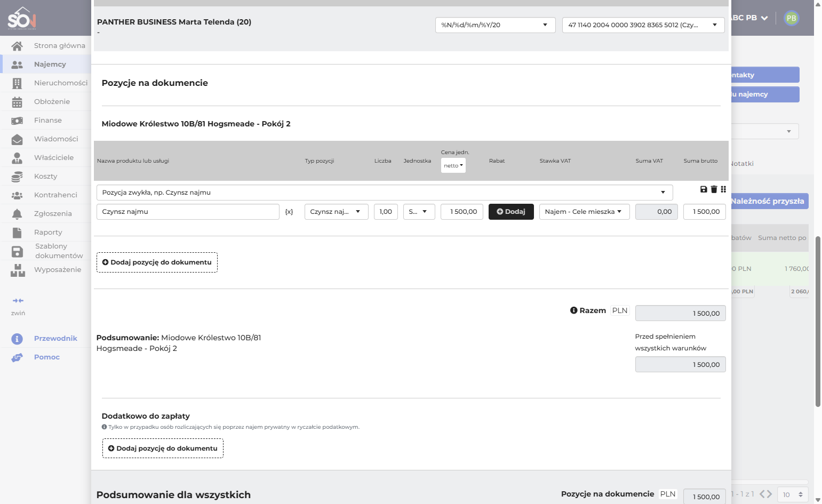Click upper Dodaj pozycję do dokumentu
The height and width of the screenshot is (504, 822).
(x=157, y=262)
